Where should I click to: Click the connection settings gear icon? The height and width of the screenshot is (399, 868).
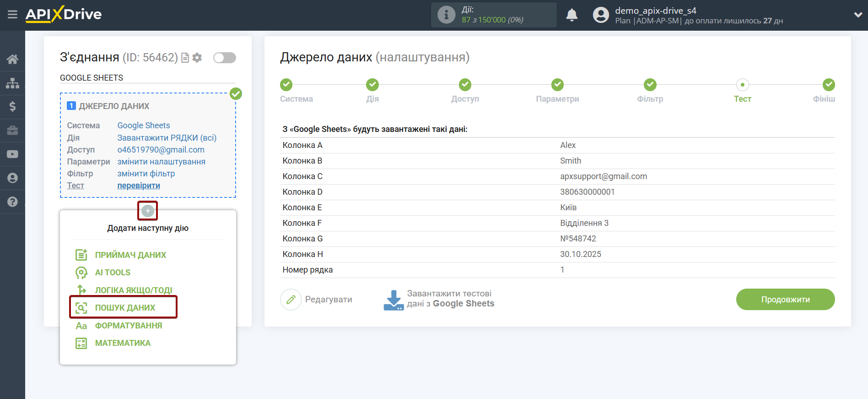pos(197,58)
